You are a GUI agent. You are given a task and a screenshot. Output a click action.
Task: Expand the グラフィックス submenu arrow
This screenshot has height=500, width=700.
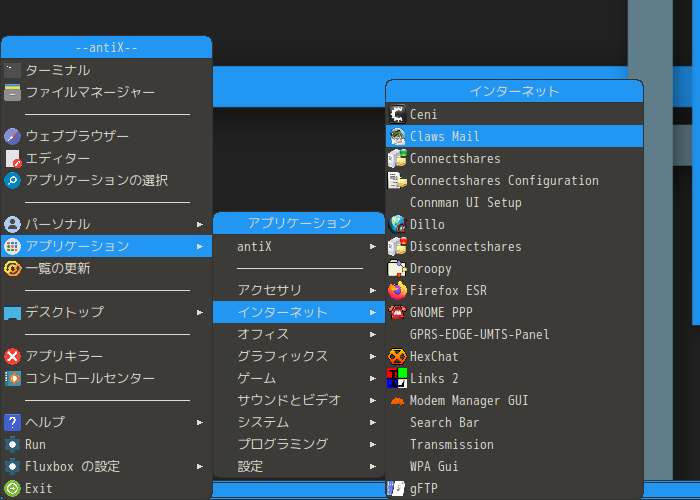coord(373,356)
